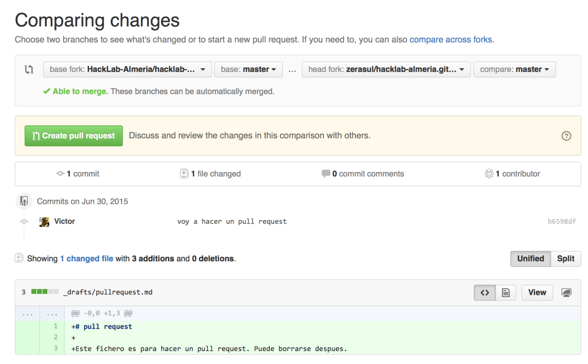Click line number 3 in the diff
Screen dimensions: 588x364
pos(55,348)
